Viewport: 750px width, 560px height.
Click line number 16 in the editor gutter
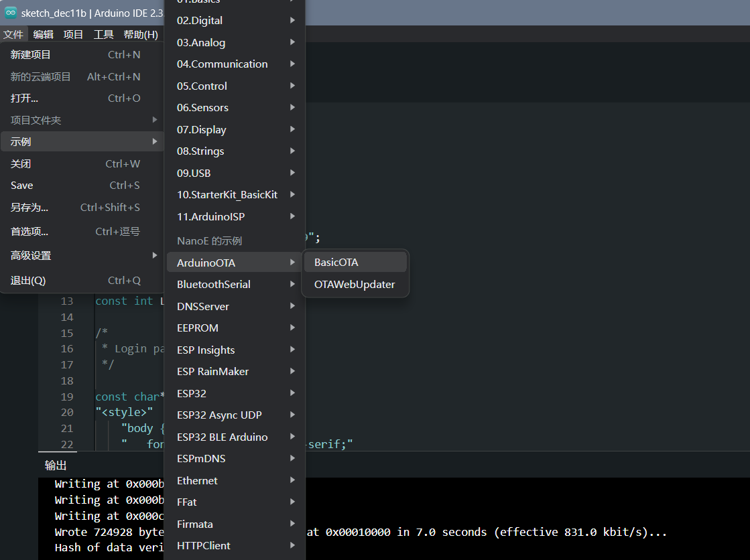click(x=67, y=349)
